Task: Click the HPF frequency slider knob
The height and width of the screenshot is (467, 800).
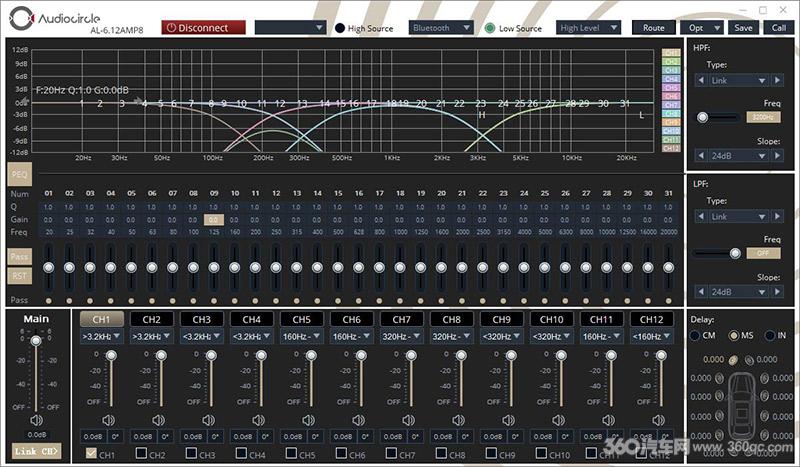Action: pos(703,117)
